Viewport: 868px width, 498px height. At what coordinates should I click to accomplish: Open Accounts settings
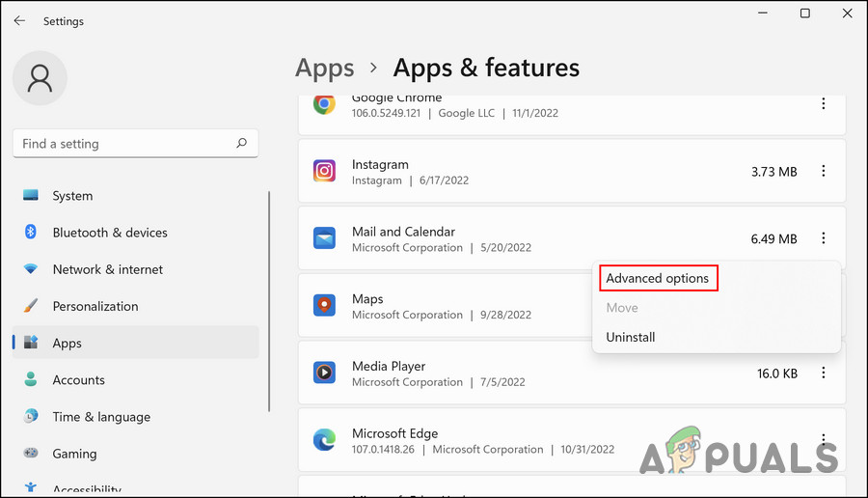tap(136, 379)
